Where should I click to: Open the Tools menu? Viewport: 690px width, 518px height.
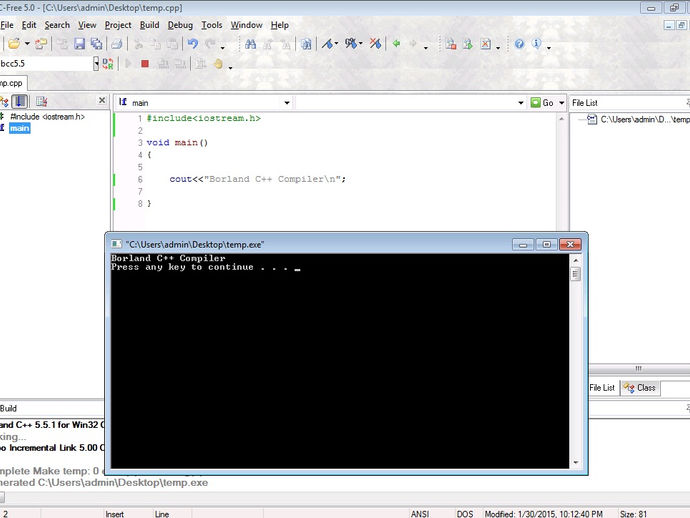click(212, 25)
